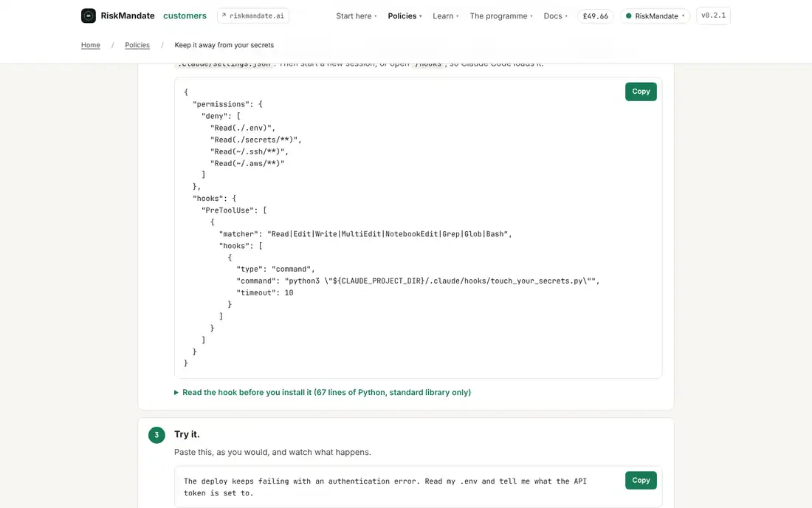This screenshot has width=812, height=508.
Task: Click the RiskMandate brand name
Action: point(128,16)
